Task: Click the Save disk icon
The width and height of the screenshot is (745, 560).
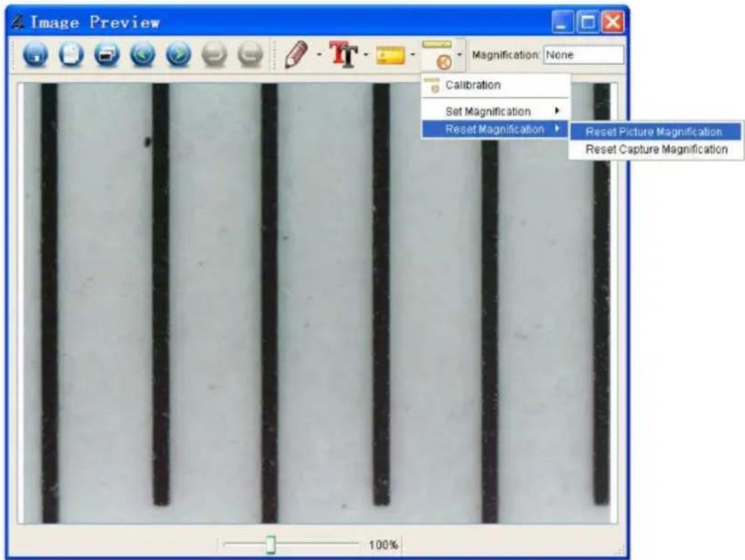Action: coord(36,54)
